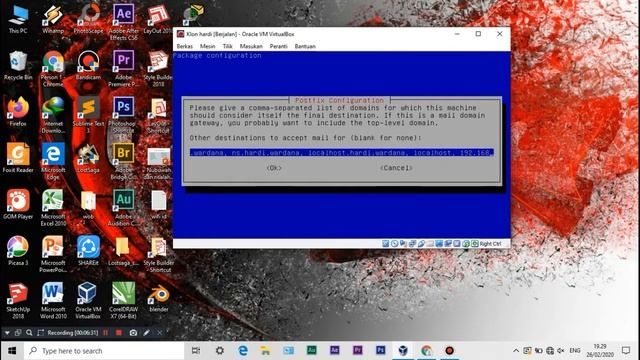Open the Tilik menu

pyautogui.click(x=227, y=46)
